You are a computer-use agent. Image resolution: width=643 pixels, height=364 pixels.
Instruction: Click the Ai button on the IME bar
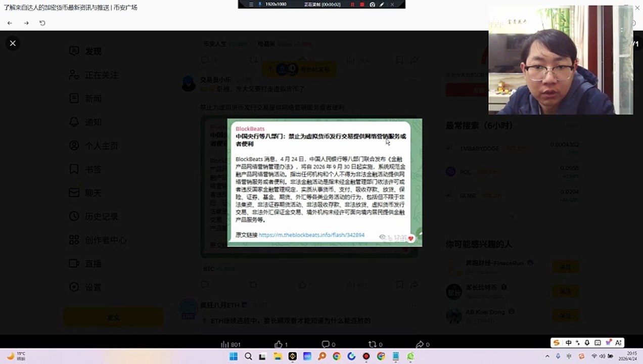coord(618,343)
